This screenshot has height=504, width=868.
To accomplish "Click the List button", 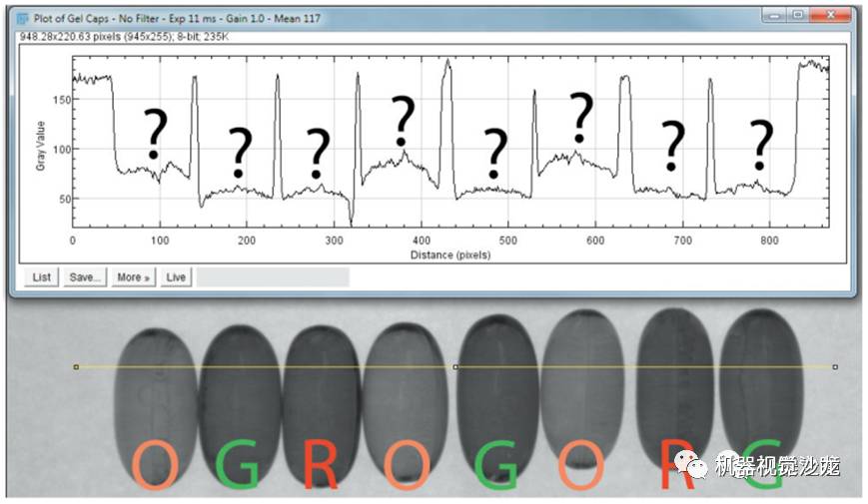I will click(x=42, y=277).
